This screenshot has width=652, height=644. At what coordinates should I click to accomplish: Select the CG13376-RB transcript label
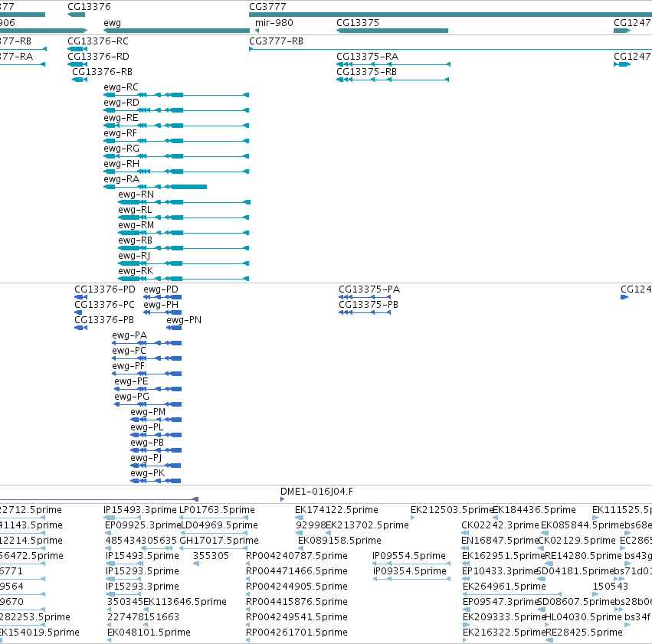(x=103, y=72)
